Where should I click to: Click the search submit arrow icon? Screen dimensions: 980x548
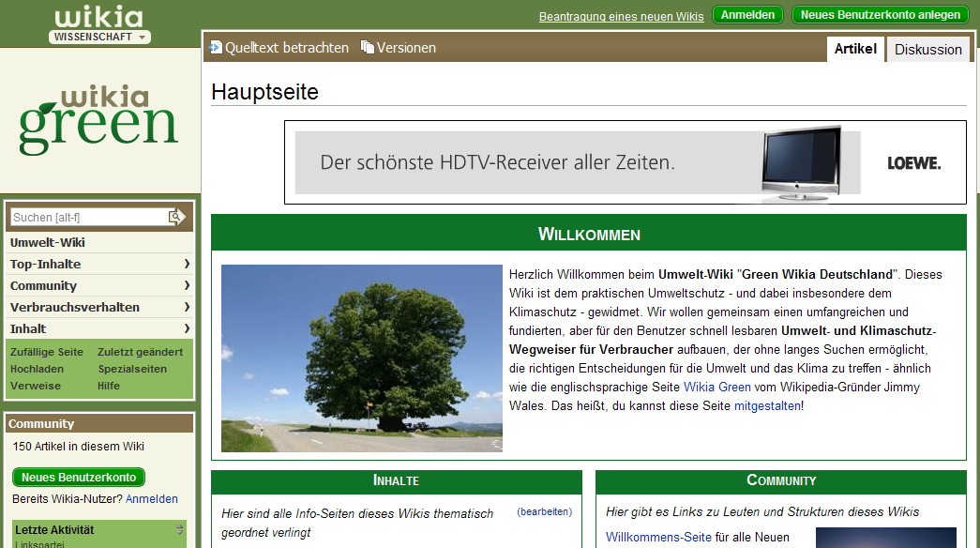(x=177, y=217)
